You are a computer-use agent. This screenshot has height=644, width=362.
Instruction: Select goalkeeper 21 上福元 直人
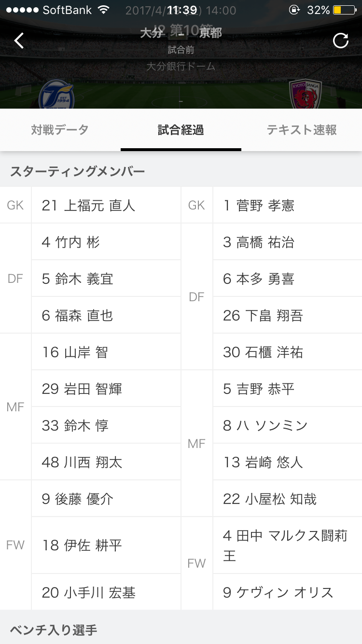tap(106, 205)
